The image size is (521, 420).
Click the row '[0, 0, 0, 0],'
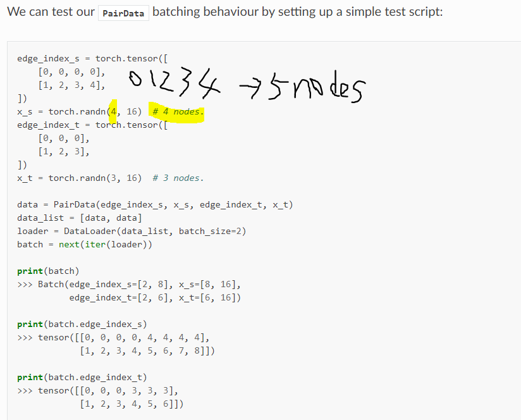(x=71, y=71)
